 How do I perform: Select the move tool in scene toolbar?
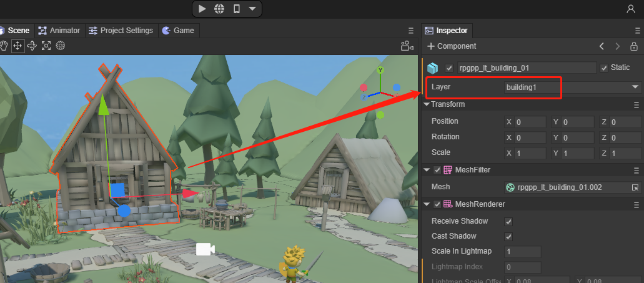click(x=17, y=46)
